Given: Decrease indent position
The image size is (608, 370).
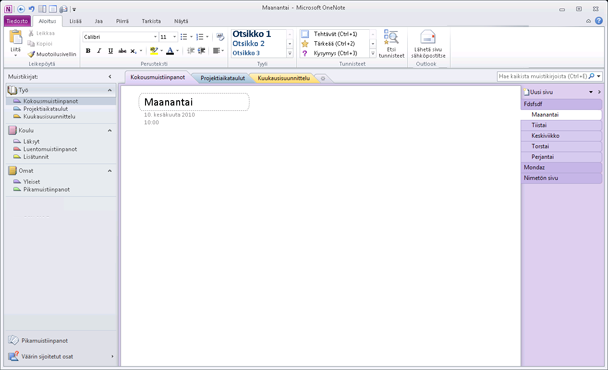Looking at the screenshot, I should (190, 51).
